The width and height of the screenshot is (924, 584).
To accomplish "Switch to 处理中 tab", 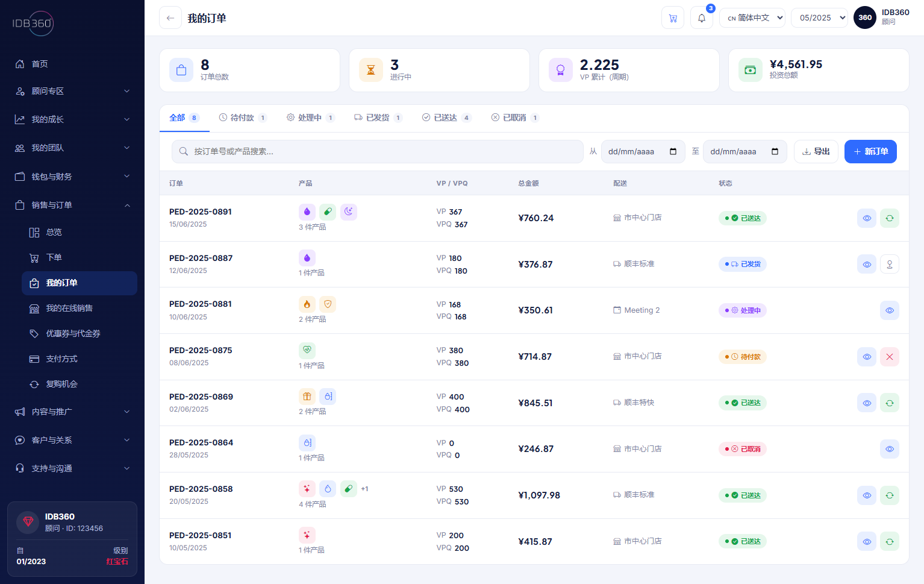I will [x=310, y=118].
